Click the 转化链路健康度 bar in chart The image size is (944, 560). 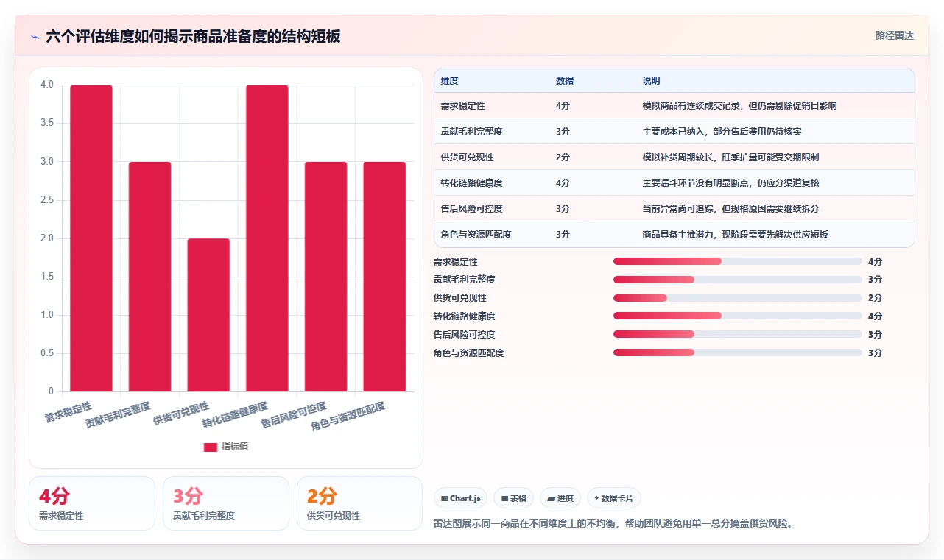coord(267,238)
